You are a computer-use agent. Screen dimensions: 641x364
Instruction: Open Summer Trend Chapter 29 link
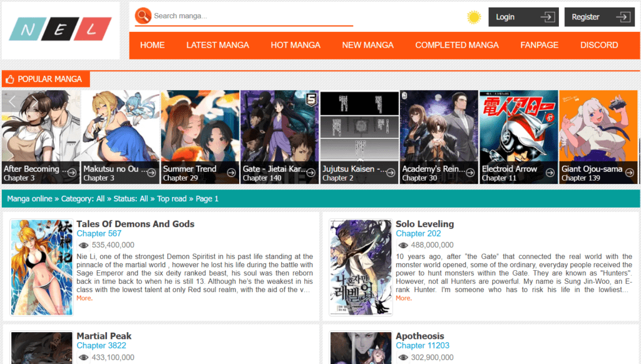pos(180,178)
